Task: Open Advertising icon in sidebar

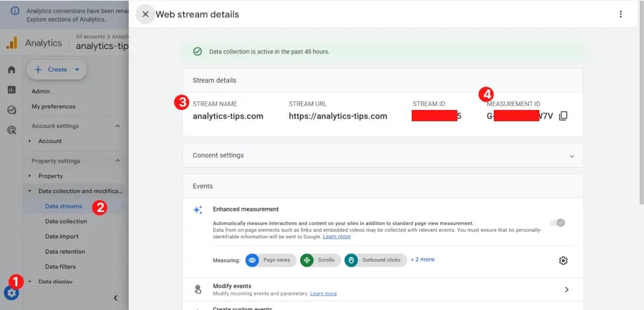Action: 11,130
